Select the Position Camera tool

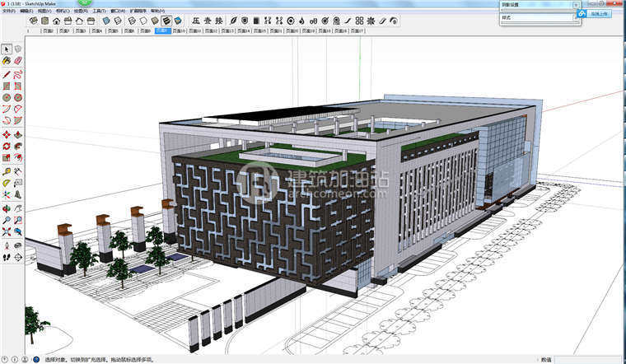[x=7, y=246]
